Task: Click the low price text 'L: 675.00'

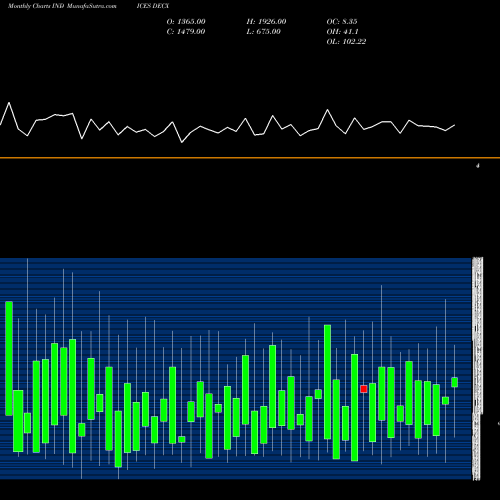Action: tap(264, 32)
